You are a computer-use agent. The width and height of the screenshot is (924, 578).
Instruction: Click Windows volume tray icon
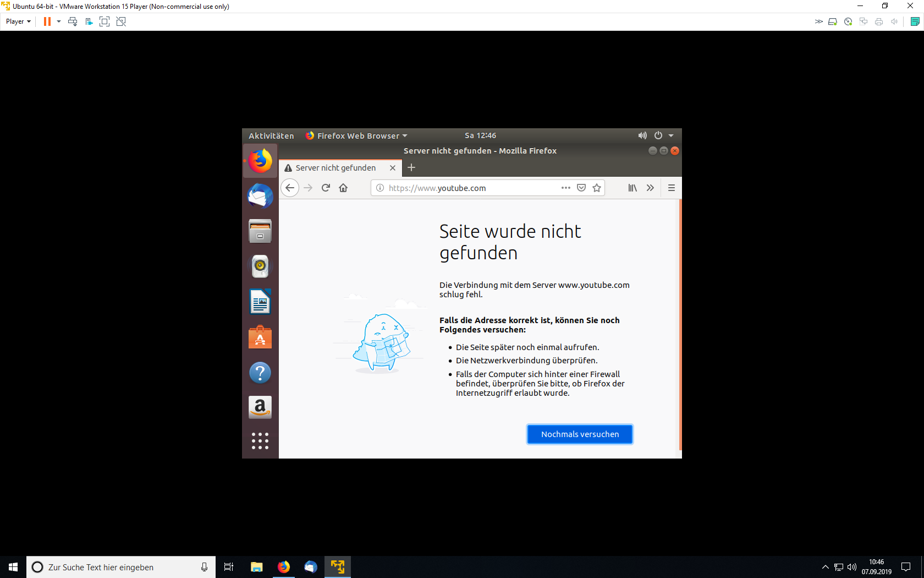pos(852,567)
